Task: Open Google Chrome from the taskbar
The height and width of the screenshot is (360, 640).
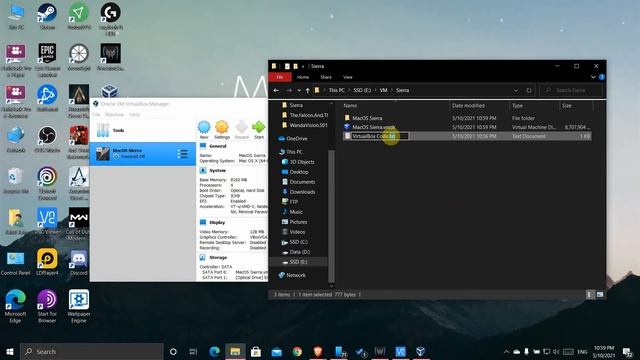Action: [297, 351]
